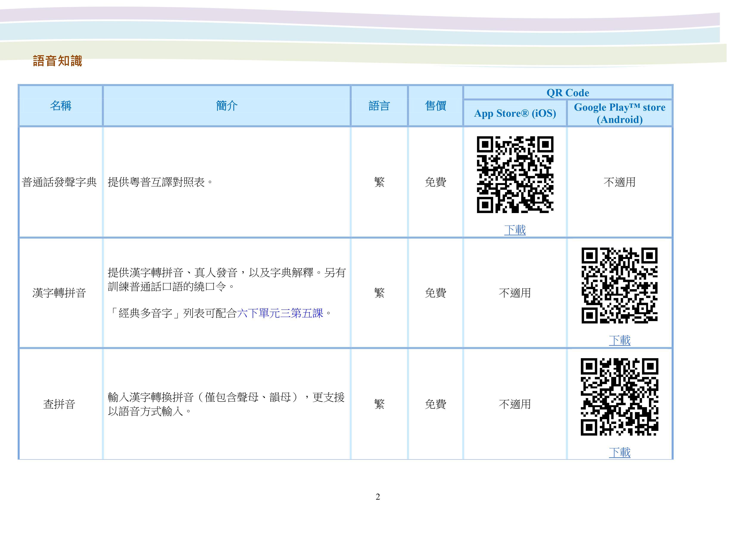The height and width of the screenshot is (535, 756).
Task: Click the text 輸入漢字轉換拼音
Action: coord(151,397)
